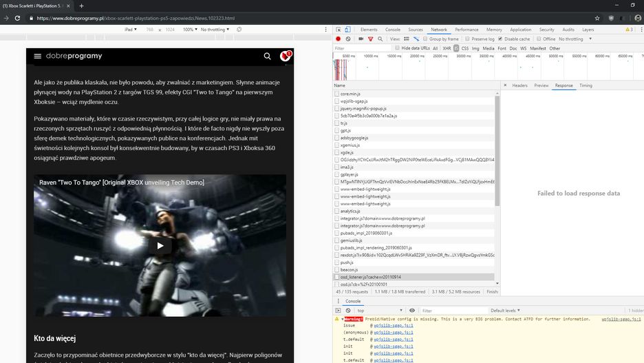Viewport: 644px width, 363px height.
Task: Open network search with magnifier icon
Action: [x=380, y=39]
